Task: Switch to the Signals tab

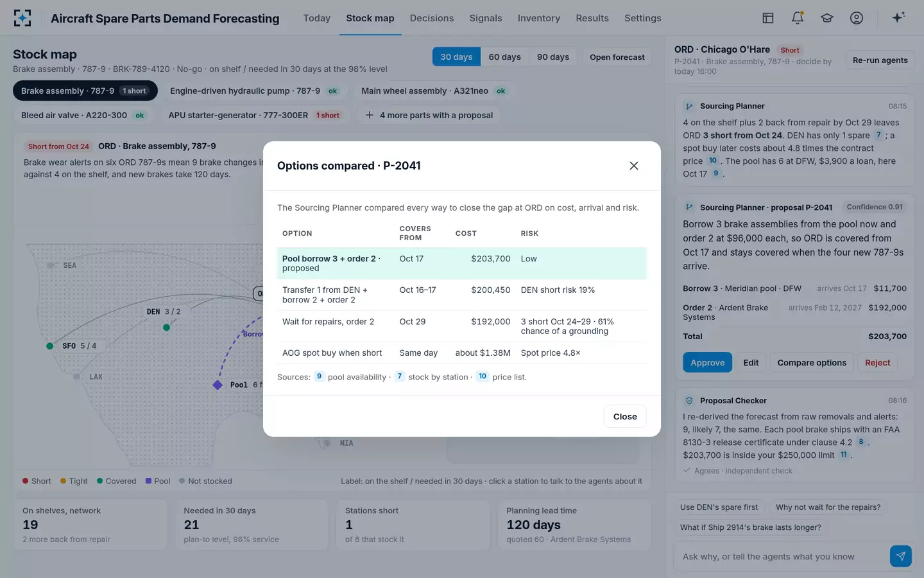Action: 486,18
